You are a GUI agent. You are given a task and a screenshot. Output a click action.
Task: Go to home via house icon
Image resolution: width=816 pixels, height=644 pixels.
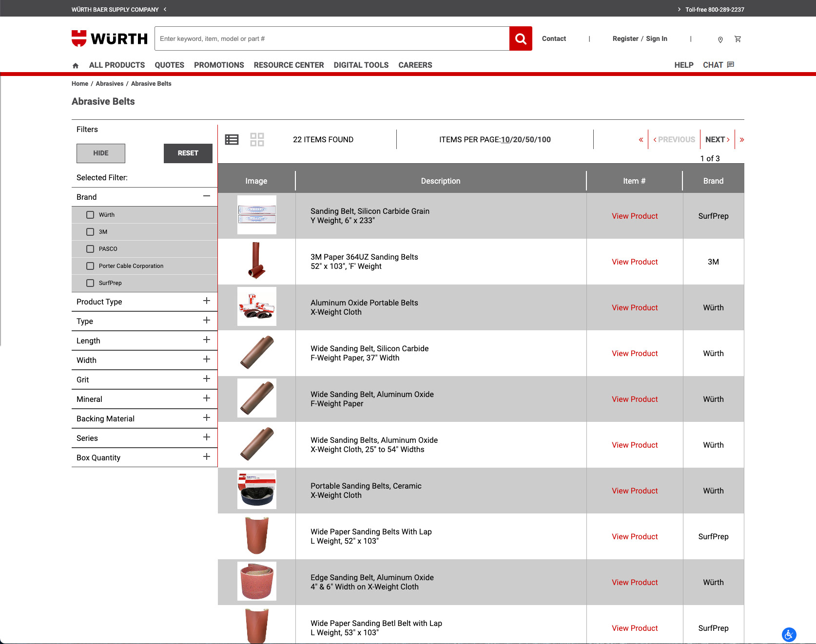coord(76,65)
